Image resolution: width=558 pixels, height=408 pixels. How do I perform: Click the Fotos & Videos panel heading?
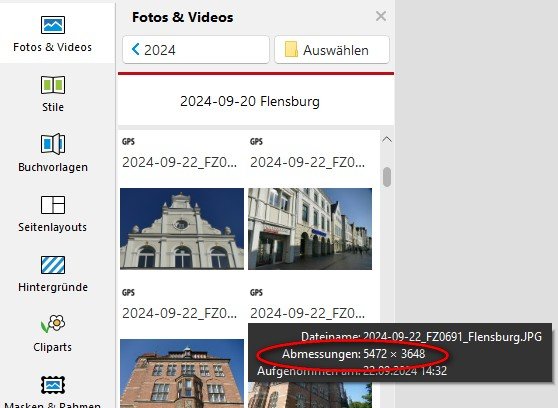183,17
